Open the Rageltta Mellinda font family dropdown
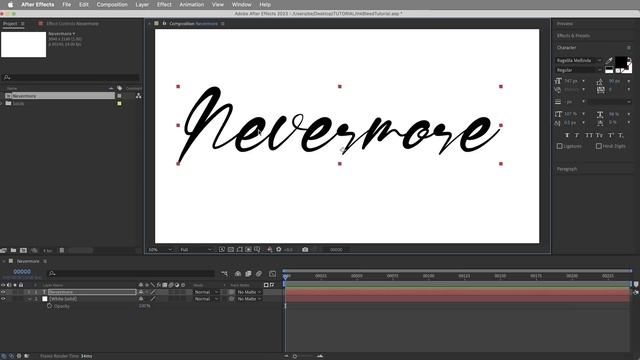 tap(578, 60)
